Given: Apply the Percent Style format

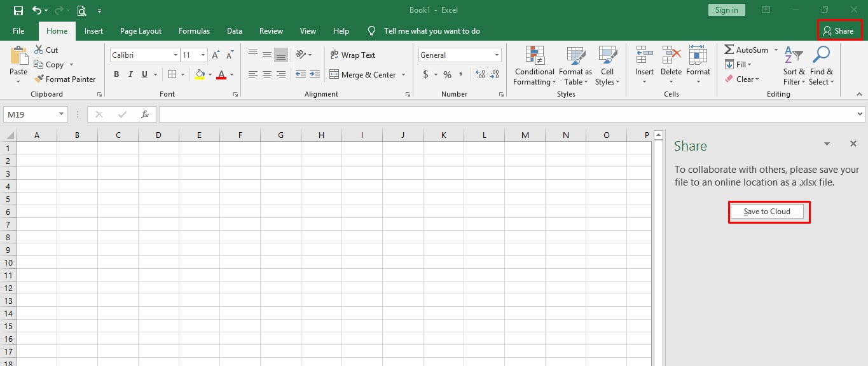Looking at the screenshot, I should point(447,74).
